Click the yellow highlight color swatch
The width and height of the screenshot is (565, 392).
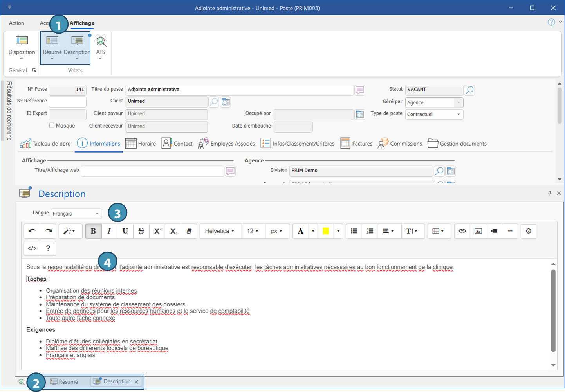tap(325, 231)
